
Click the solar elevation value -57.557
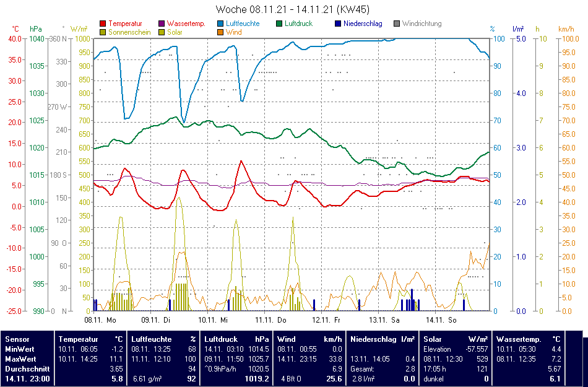476,349
